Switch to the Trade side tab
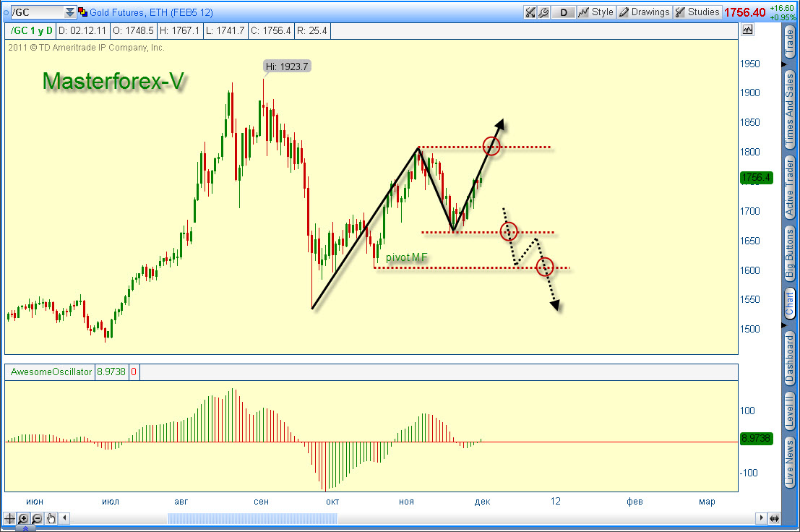The width and height of the screenshot is (800, 532). pos(789,43)
